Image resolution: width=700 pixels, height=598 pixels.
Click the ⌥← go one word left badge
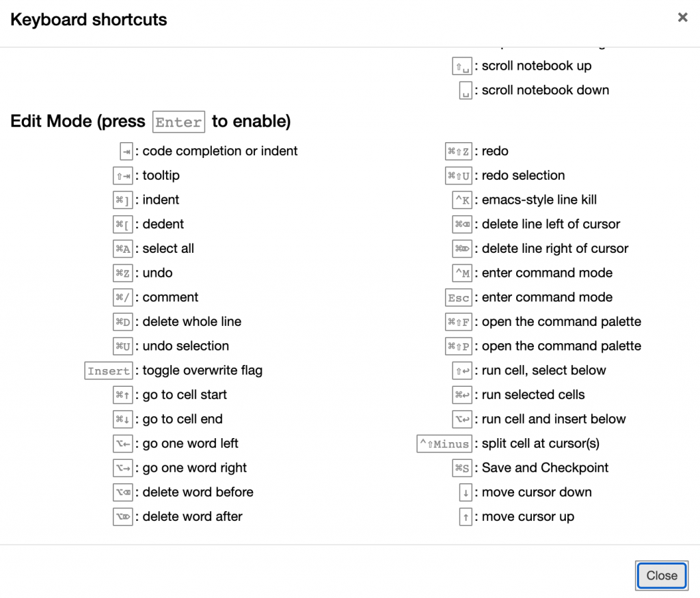pos(123,444)
